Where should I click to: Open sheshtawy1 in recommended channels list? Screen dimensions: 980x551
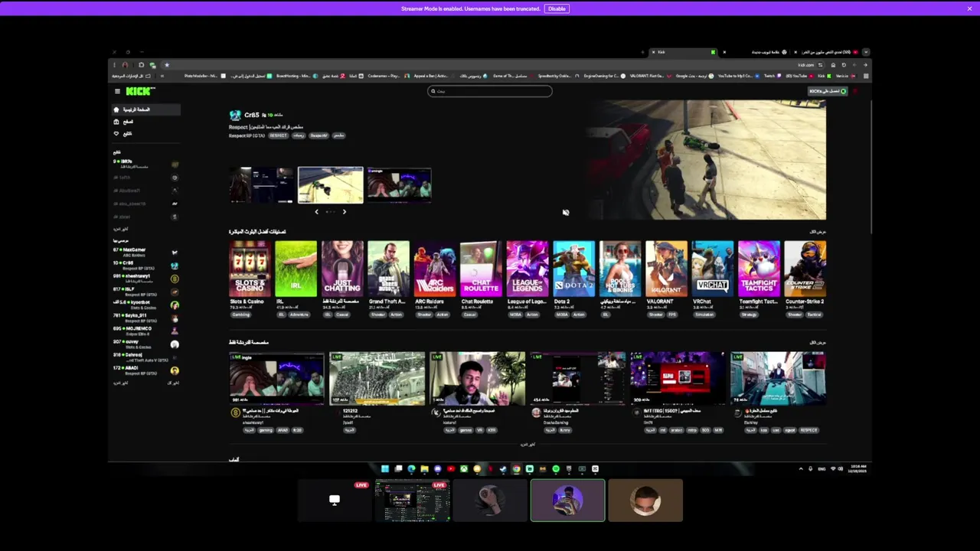(x=145, y=279)
